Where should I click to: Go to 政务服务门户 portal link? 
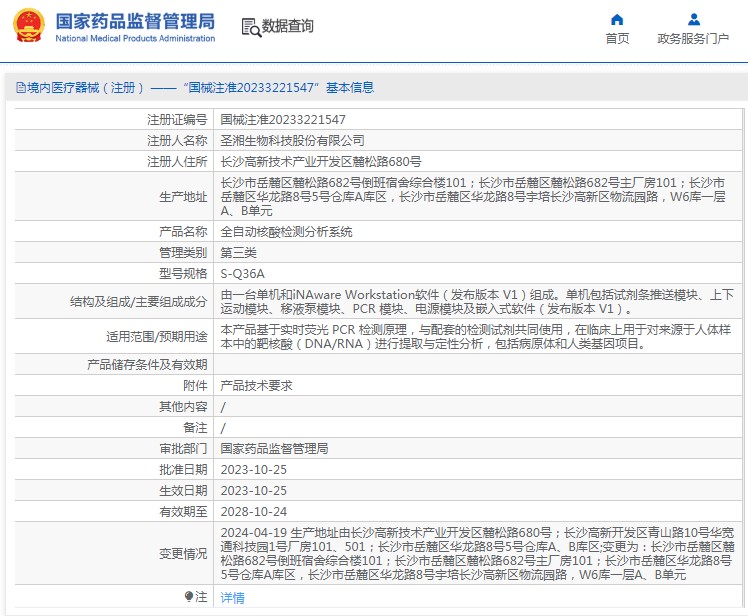pos(693,38)
